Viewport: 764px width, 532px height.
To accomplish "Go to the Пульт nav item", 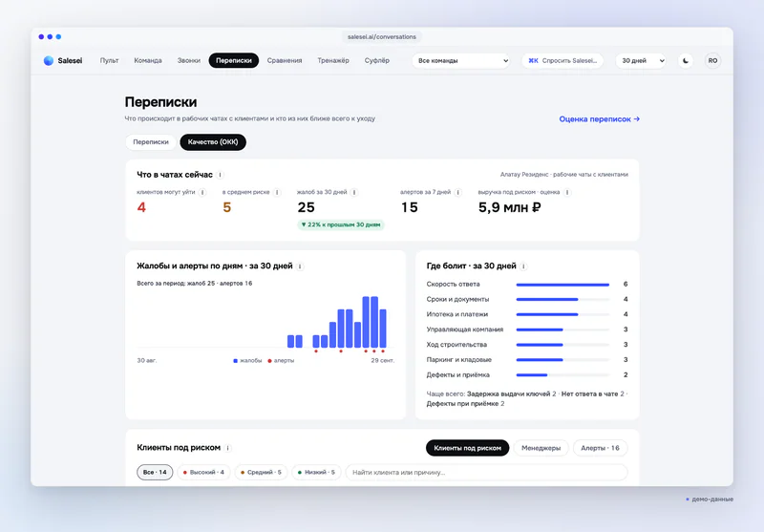I will pos(109,60).
